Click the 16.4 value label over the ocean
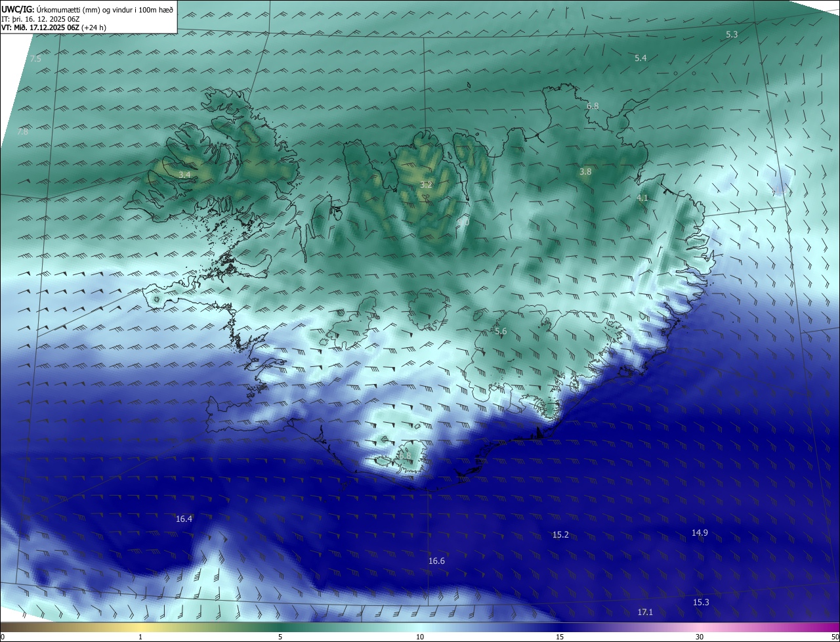 [x=184, y=519]
